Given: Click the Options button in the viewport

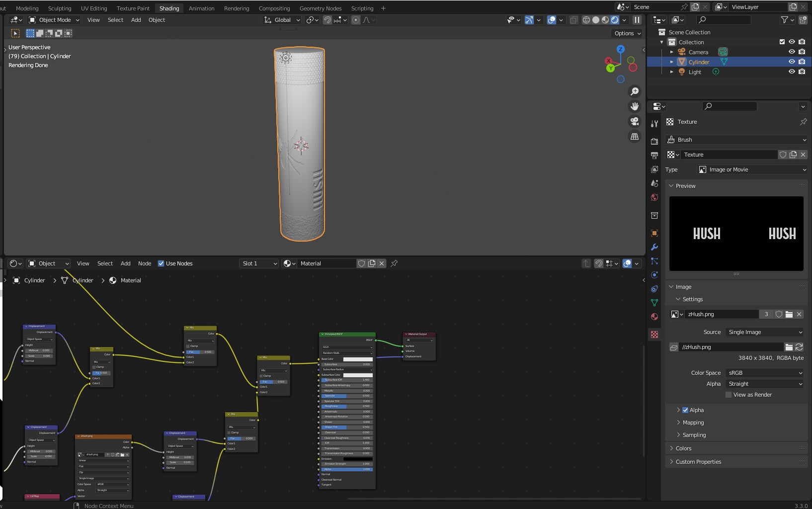Looking at the screenshot, I should (x=626, y=33).
